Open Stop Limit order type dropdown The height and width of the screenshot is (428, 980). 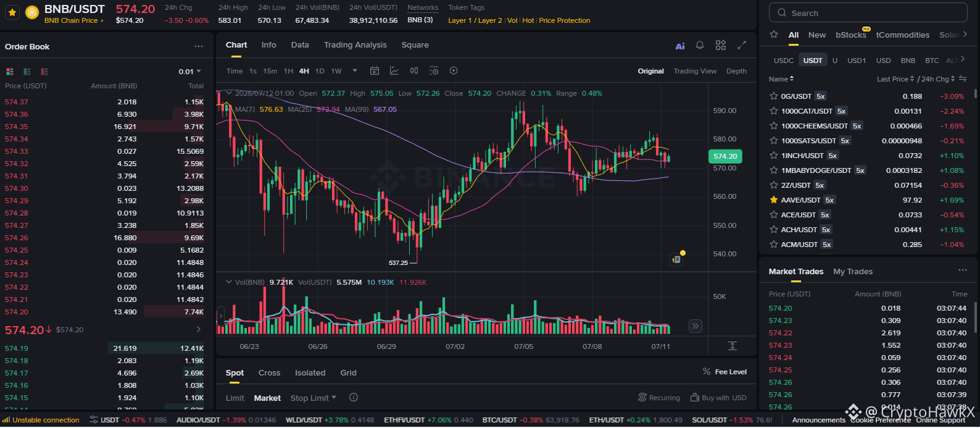tap(314, 398)
